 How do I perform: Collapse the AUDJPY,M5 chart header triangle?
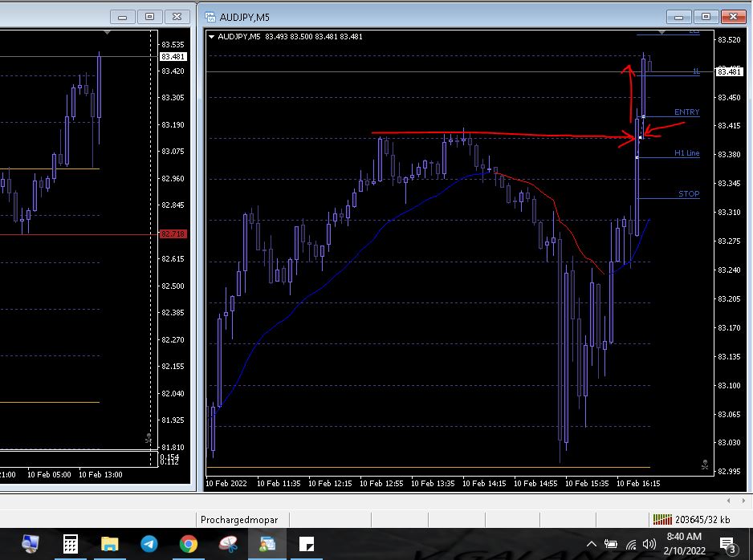tap(211, 36)
